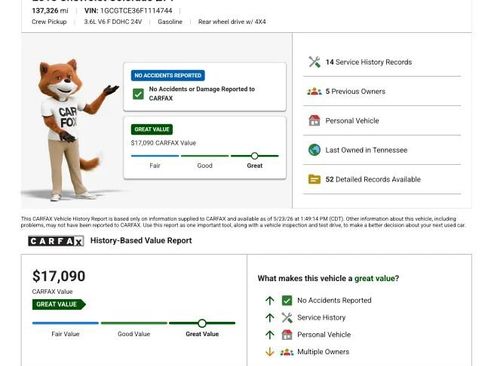The width and height of the screenshot is (488, 366).
Task: Click the value slider knob in the Value Report
Action: [x=202, y=323]
